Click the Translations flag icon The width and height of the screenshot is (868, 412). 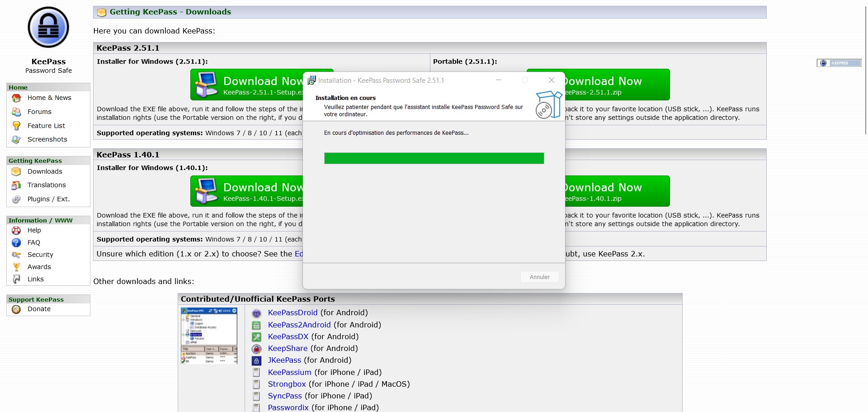click(17, 185)
